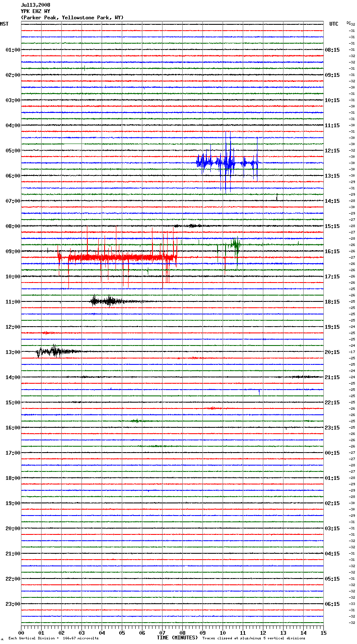This screenshot has width=357, height=644.
Task: Select the 23:00 MST time label
Action: (13, 604)
